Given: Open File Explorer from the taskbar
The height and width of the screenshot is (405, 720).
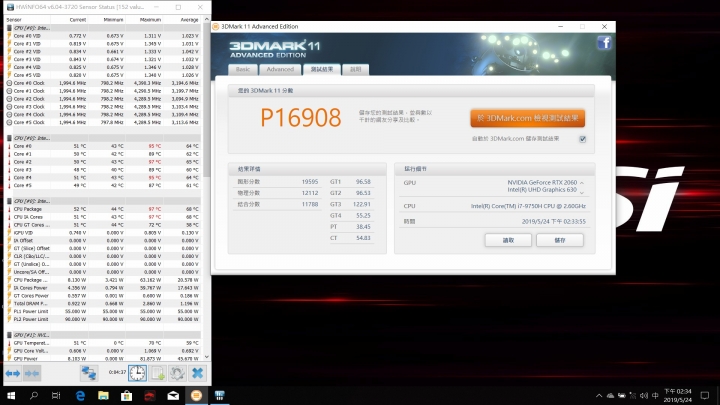Looking at the screenshot, I should point(103,396).
